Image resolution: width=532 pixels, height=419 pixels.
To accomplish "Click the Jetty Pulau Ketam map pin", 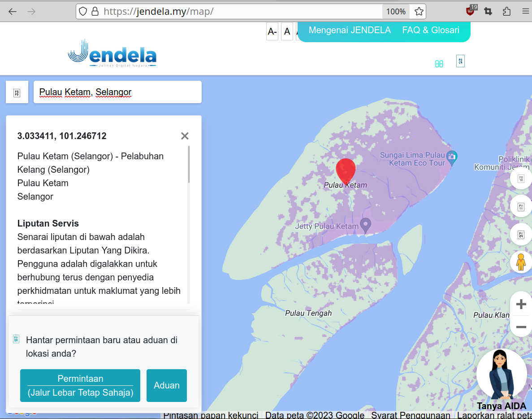I will click(x=365, y=226).
